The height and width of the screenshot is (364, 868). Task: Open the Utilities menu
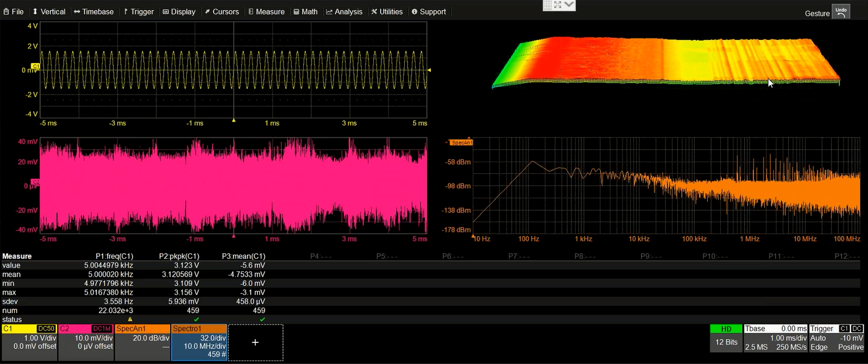387,11
